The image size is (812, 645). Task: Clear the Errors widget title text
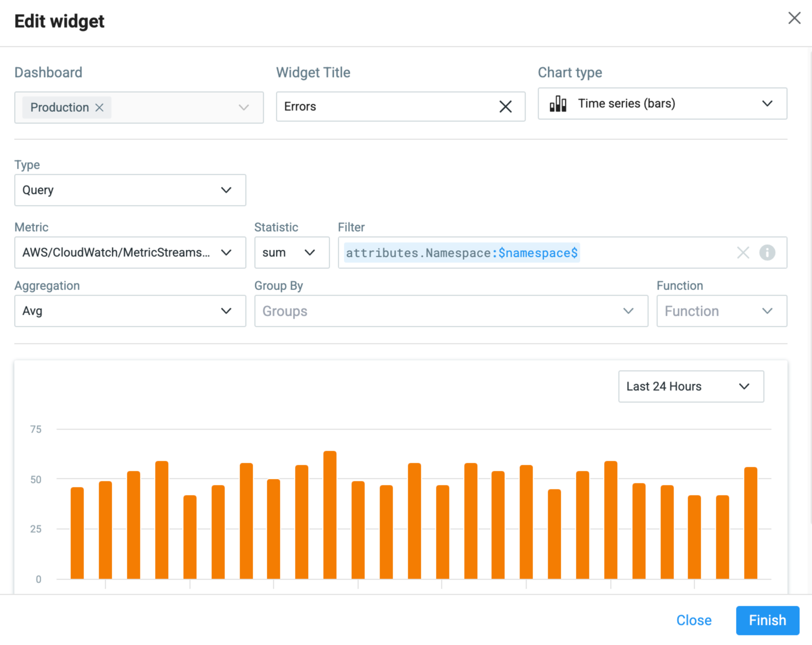coord(505,106)
